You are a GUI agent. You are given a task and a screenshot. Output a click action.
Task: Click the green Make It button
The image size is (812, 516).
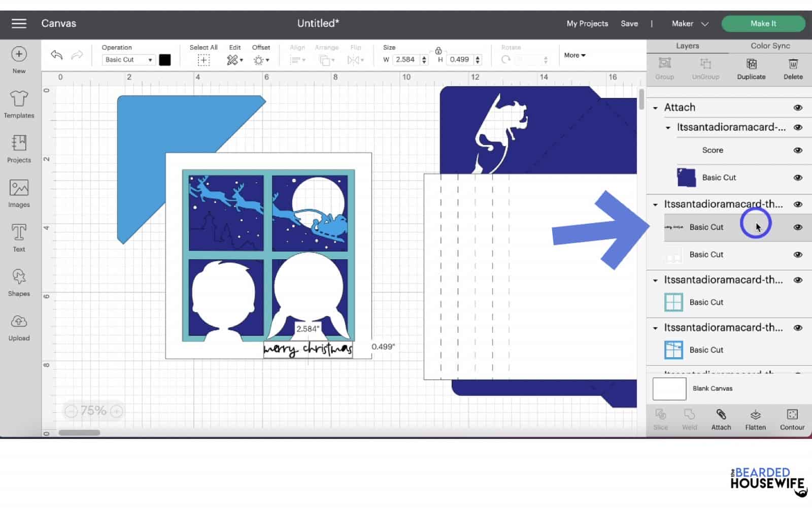tap(763, 24)
